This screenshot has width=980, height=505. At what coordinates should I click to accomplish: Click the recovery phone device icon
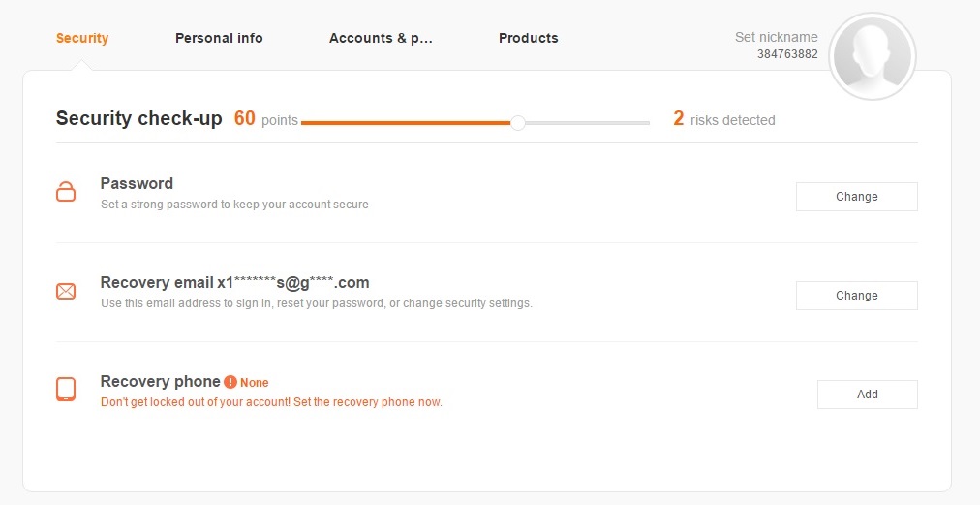tap(66, 390)
